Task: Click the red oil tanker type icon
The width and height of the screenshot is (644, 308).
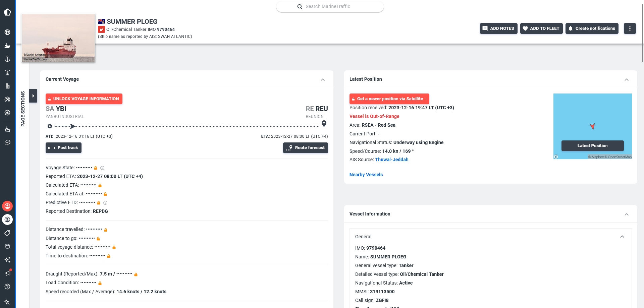Action: [x=101, y=29]
